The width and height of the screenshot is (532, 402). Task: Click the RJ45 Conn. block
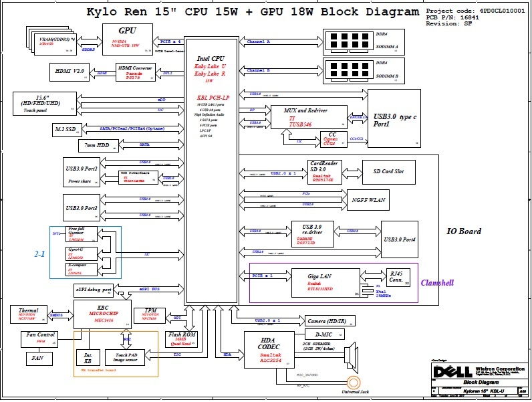coord(398,278)
